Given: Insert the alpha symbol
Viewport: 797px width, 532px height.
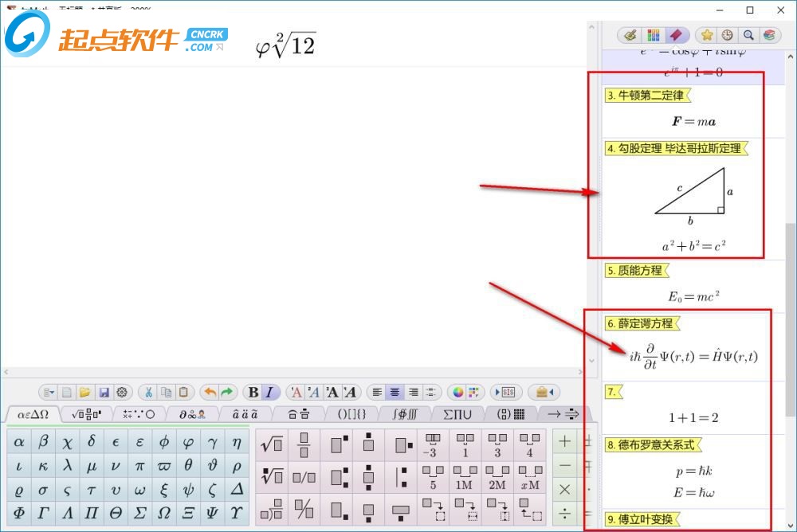Looking at the screenshot, I should (x=19, y=441).
